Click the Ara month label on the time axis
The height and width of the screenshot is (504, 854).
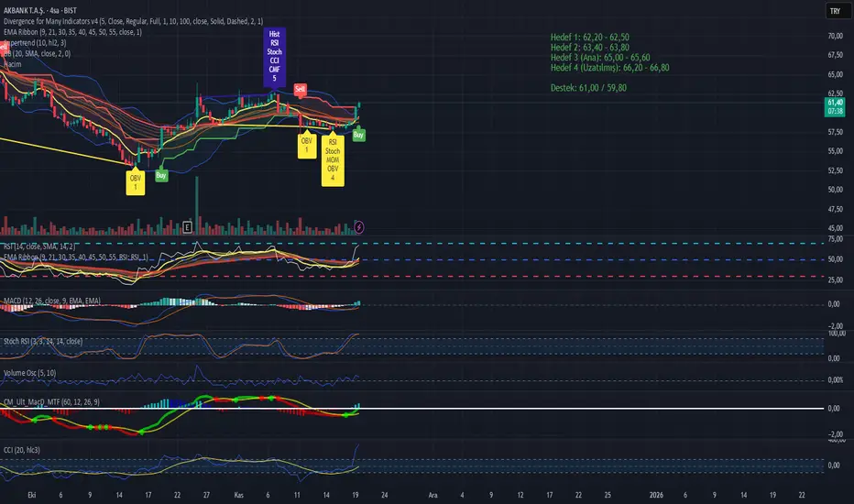[x=433, y=495]
